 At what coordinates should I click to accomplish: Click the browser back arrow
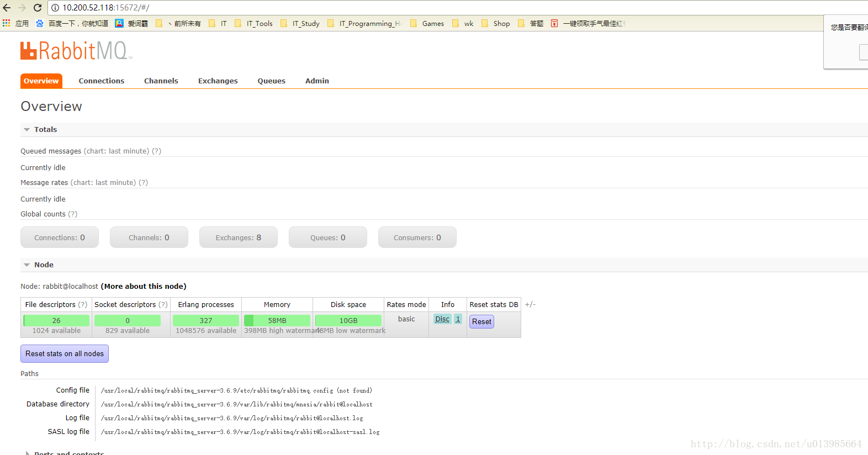coord(7,8)
